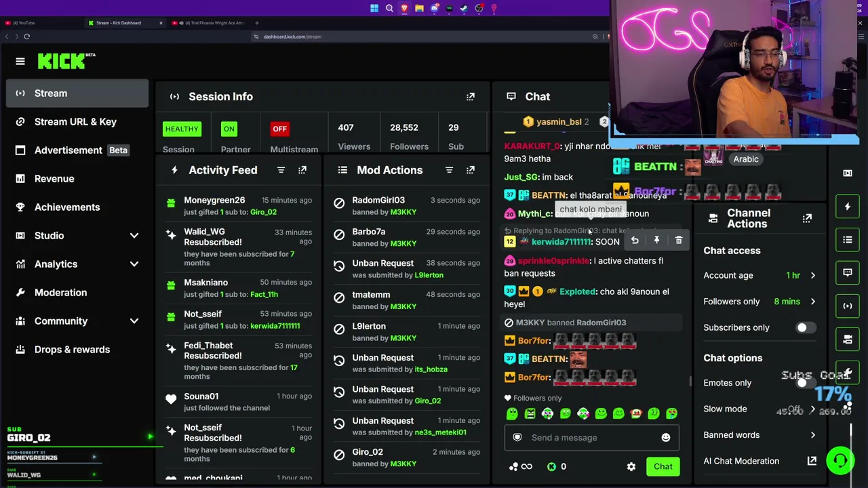
Task: Open Giro_02 link in Moneygreen26 gift entry
Action: click(263, 212)
